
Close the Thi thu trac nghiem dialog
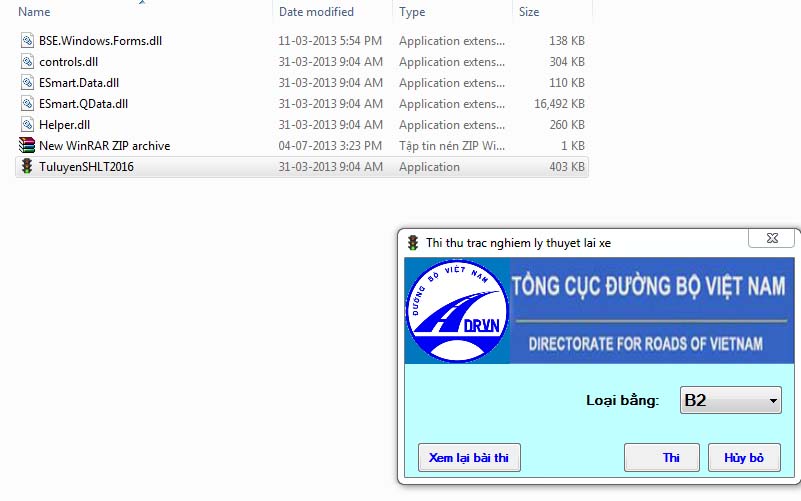tap(772, 238)
